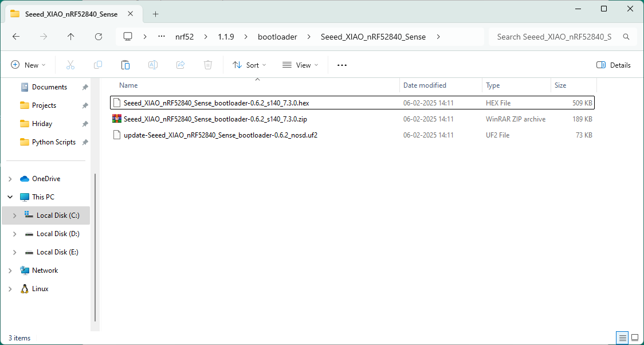
Task: Switch to details list view icon
Action: tap(623, 338)
